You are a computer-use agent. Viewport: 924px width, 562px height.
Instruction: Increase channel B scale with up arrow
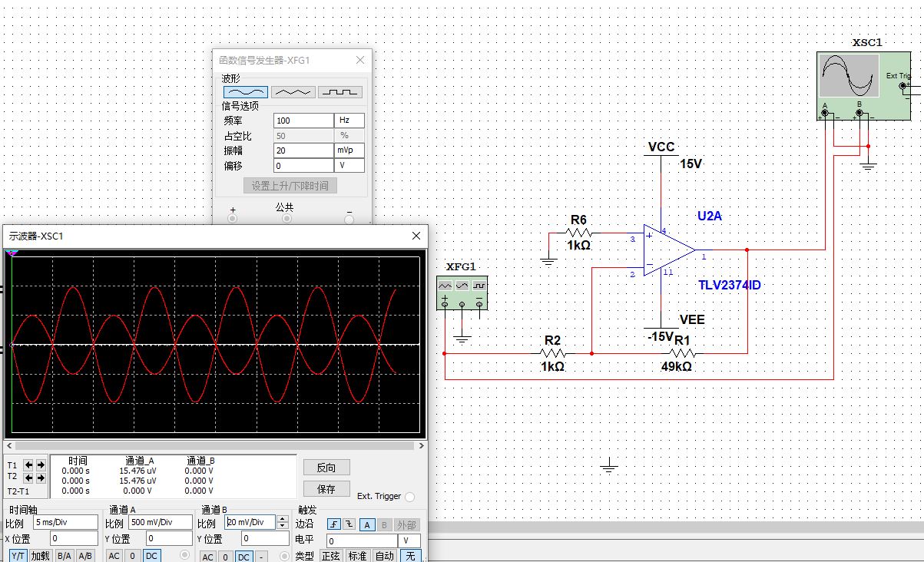click(283, 518)
